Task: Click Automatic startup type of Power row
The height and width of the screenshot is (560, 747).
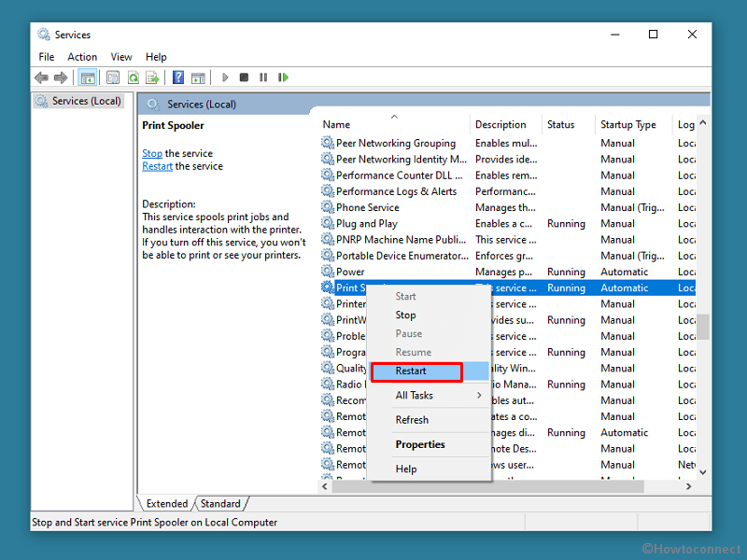Action: pyautogui.click(x=624, y=272)
